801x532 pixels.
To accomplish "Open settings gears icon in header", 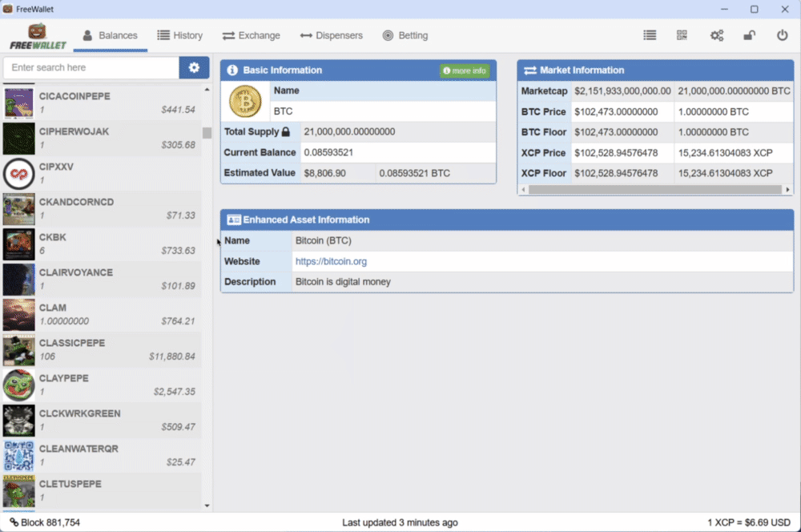I will click(x=717, y=34).
